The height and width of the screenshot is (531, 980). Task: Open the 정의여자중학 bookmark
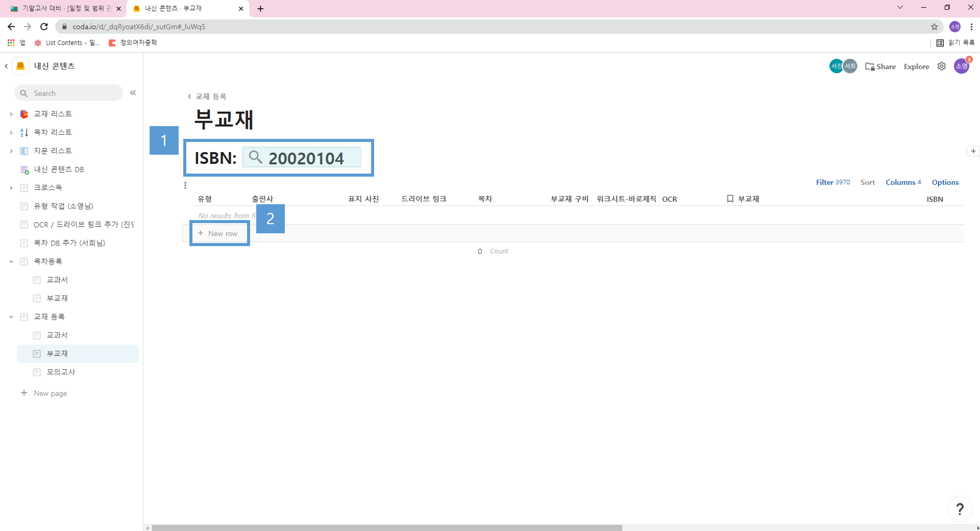(x=133, y=43)
